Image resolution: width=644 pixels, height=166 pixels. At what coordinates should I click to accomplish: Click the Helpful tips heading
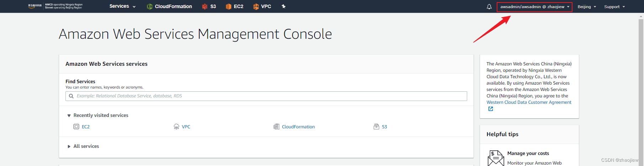502,134
